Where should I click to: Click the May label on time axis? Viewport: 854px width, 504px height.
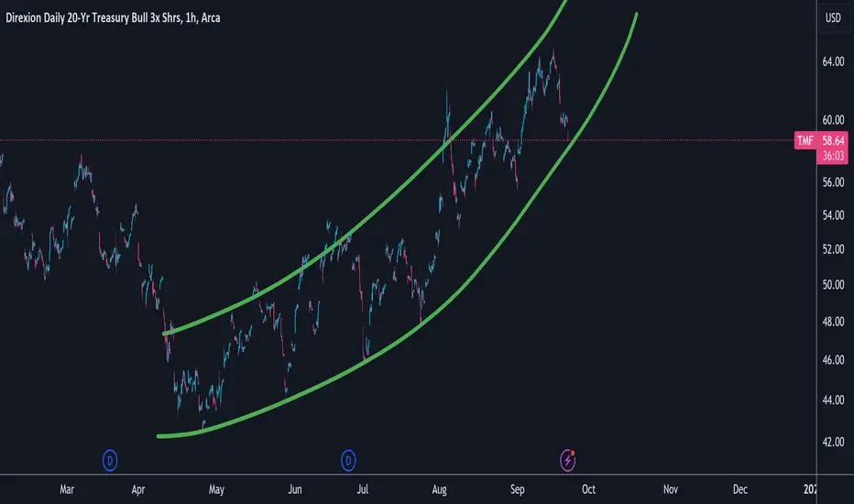click(216, 489)
